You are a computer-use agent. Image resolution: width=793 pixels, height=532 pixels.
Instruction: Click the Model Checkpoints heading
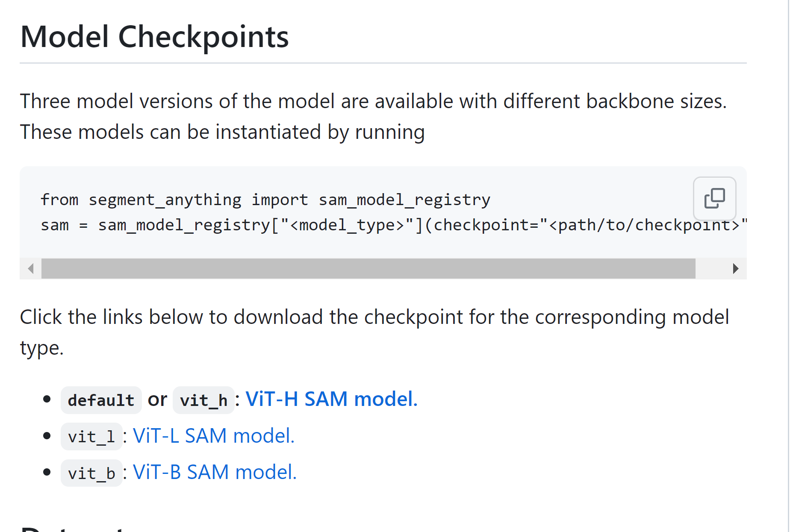(154, 37)
